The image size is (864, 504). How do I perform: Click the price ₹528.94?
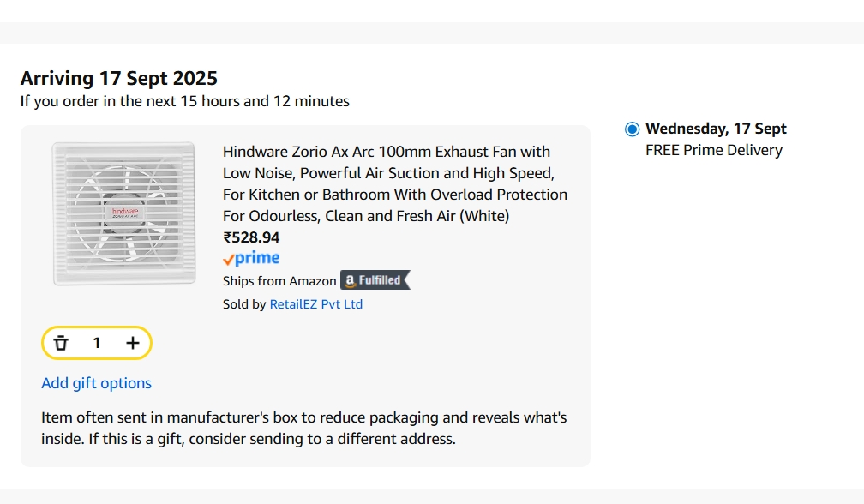[249, 237]
